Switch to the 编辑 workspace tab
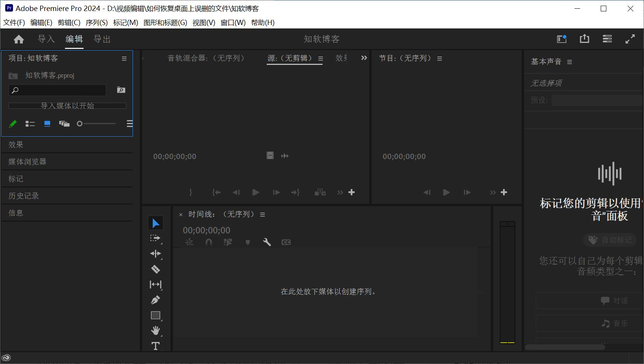This screenshot has height=364, width=644. coord(74,39)
